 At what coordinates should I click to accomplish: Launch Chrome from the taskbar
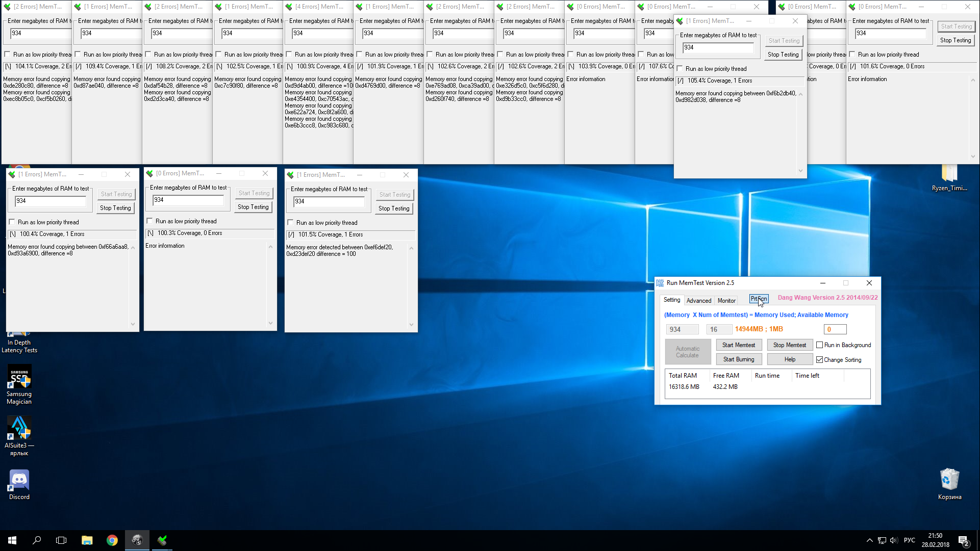[112, 540]
